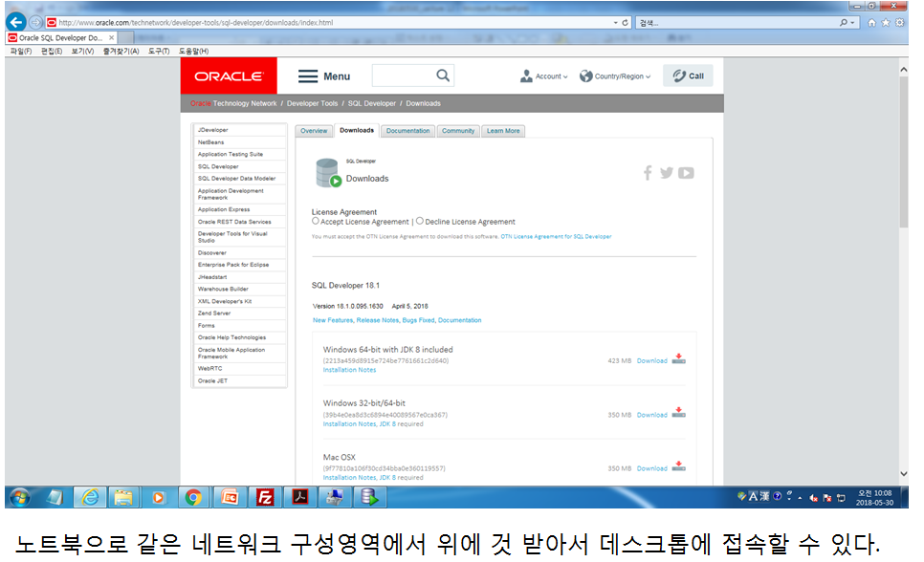Select Decline License Agreement radio button
The width and height of the screenshot is (924, 562).
pos(420,221)
